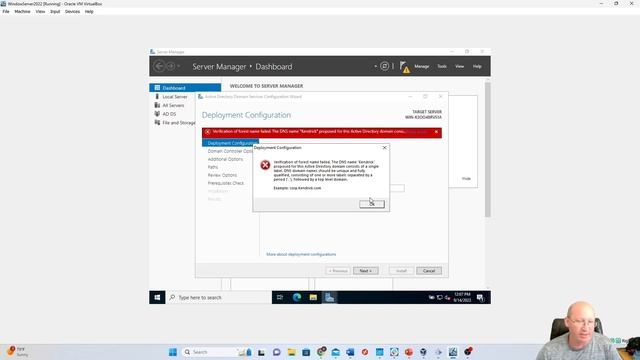Close the Deployment Configuration error dialog
This screenshot has height=360, width=640.
pos(384,147)
